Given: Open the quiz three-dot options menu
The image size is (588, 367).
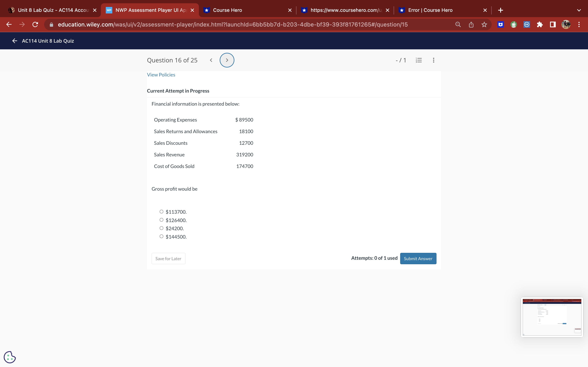Looking at the screenshot, I should pyautogui.click(x=433, y=60).
